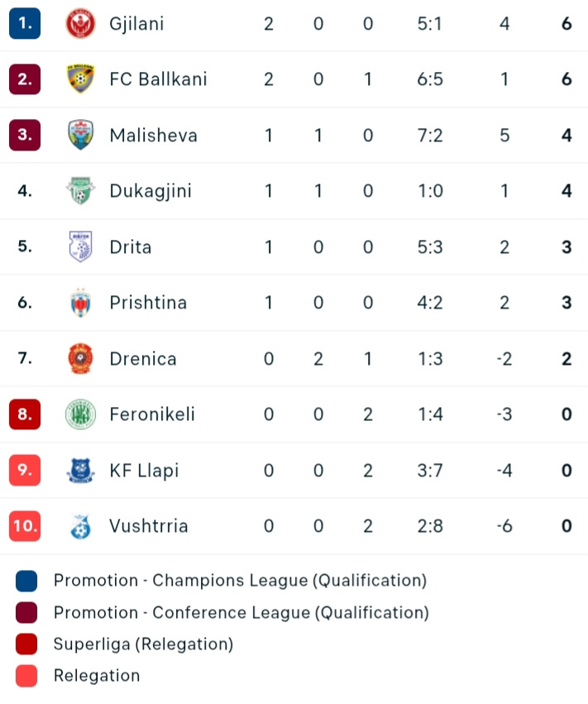
Task: Select the Malisheva team logo
Action: pyautogui.click(x=80, y=135)
